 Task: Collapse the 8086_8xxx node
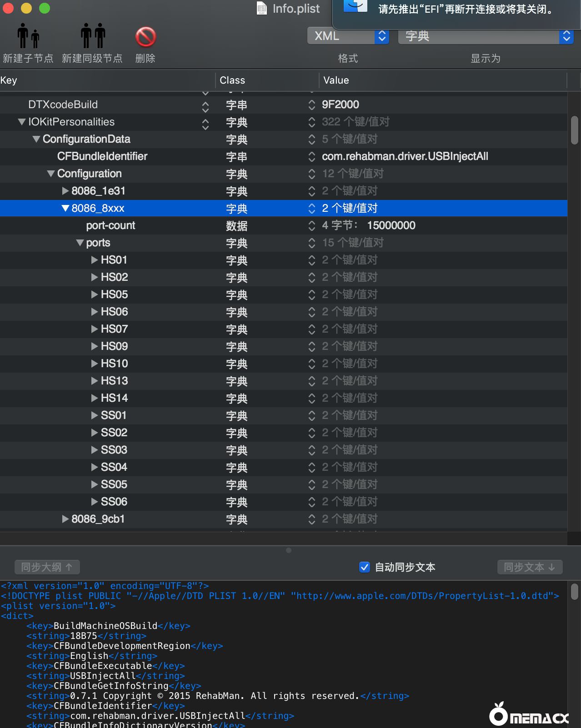(65, 208)
